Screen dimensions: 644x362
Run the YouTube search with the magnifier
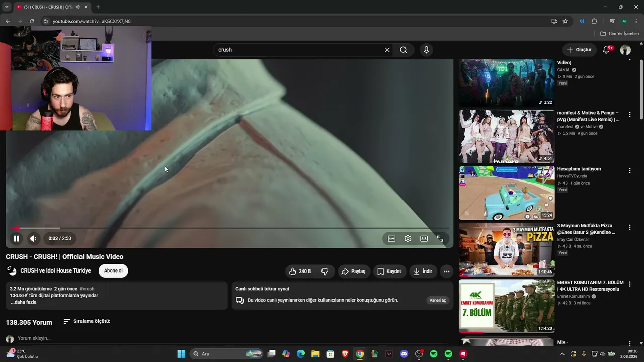pos(404,50)
